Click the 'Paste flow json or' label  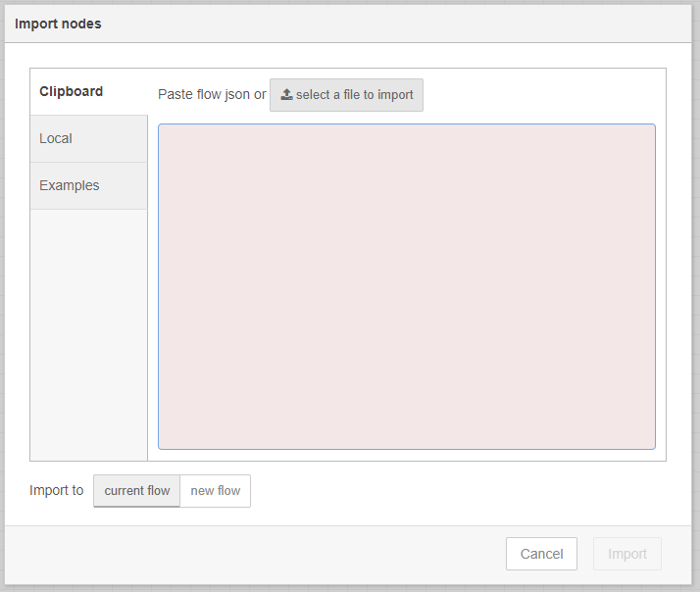(212, 95)
